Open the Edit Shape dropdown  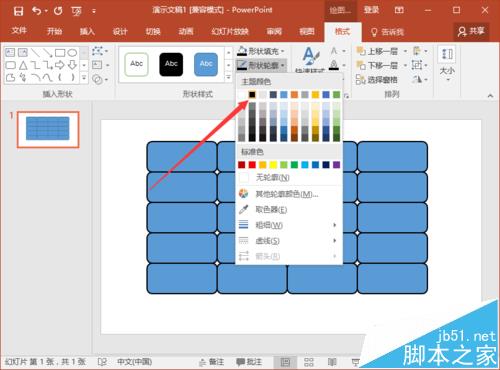(x=100, y=51)
